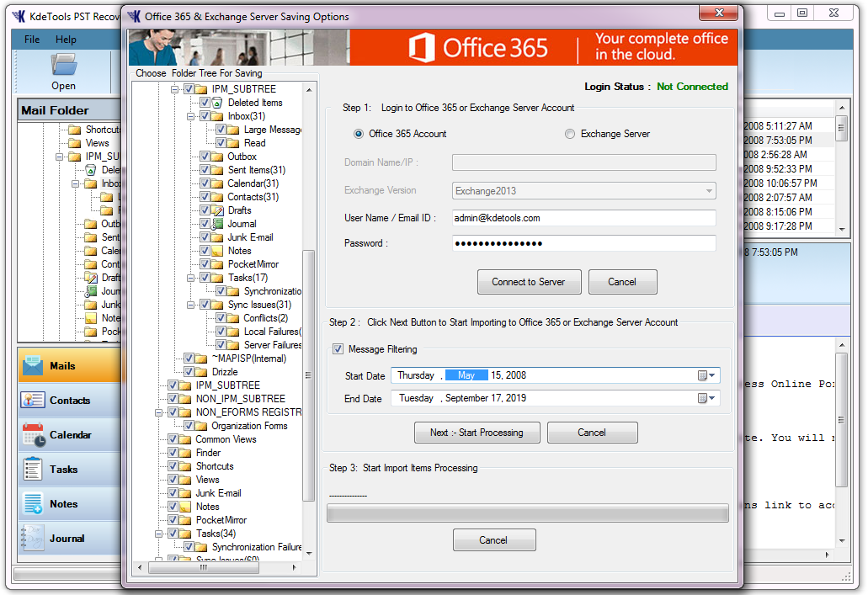Uncheck the NON_IPM_SUBTREE checkbox
This screenshot has height=595, width=868.
[x=173, y=399]
